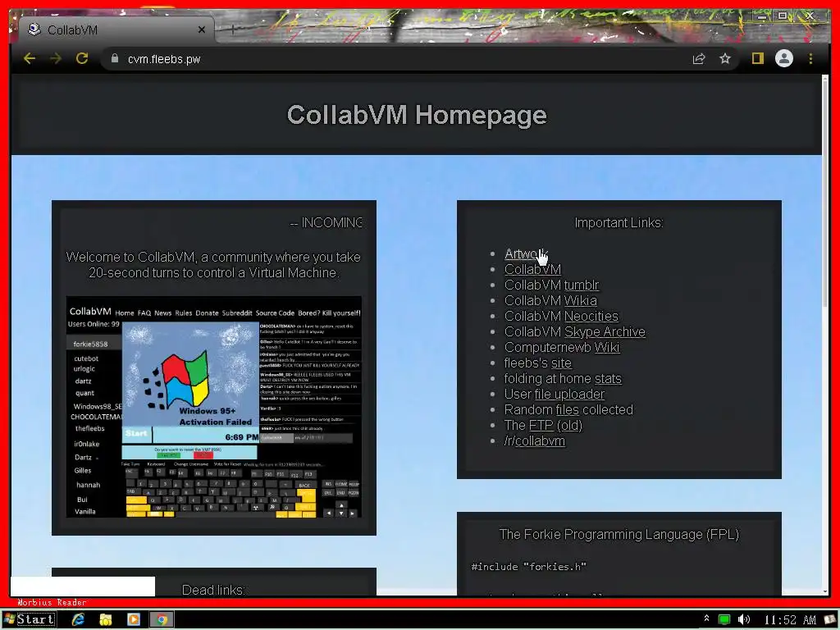Open fleebs's site link

[x=561, y=363]
